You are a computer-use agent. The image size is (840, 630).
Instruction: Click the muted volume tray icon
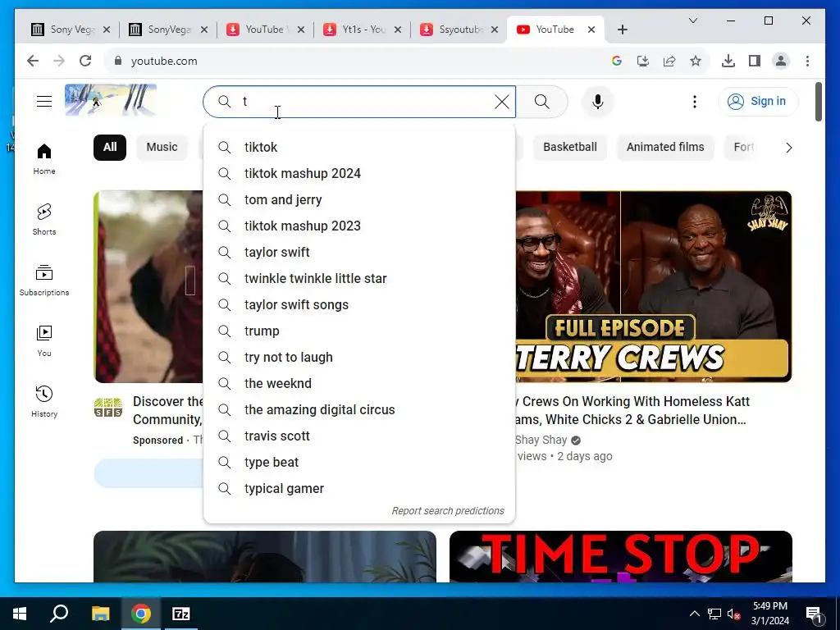[733, 614]
